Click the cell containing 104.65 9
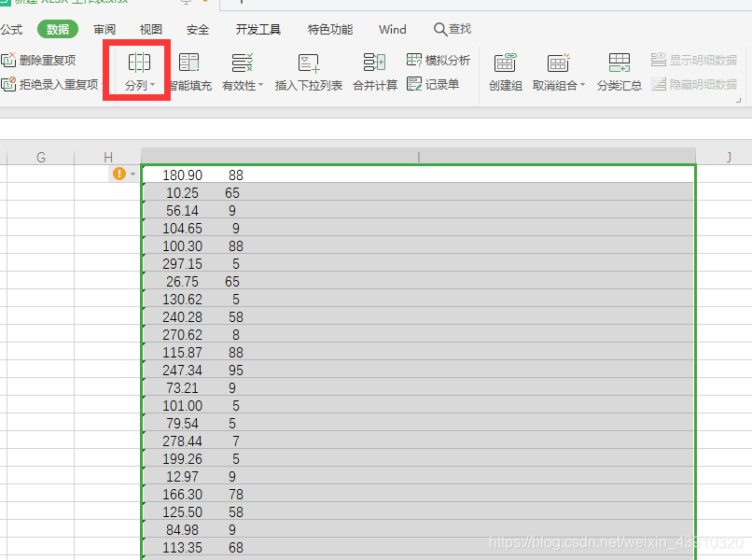The width and height of the screenshot is (752, 560). coord(419,228)
